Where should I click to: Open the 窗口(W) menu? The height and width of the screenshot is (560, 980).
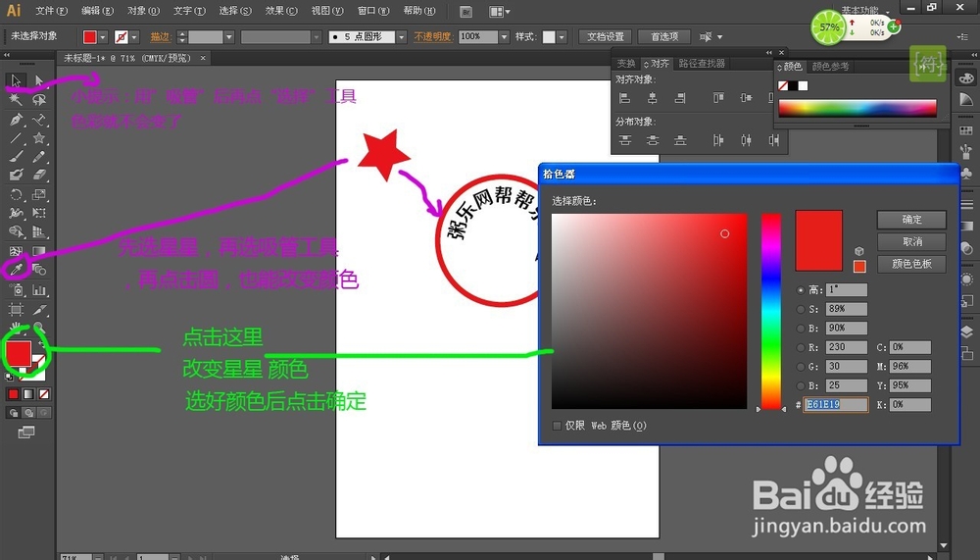(x=373, y=11)
